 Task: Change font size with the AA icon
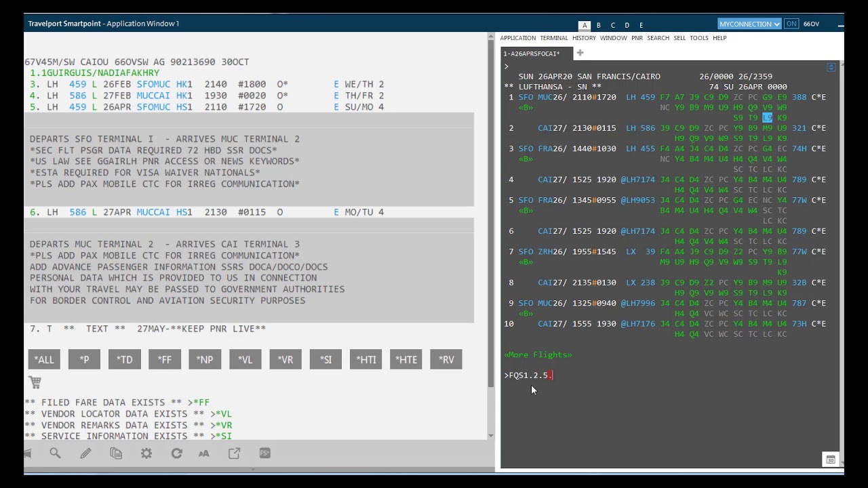pyautogui.click(x=203, y=453)
